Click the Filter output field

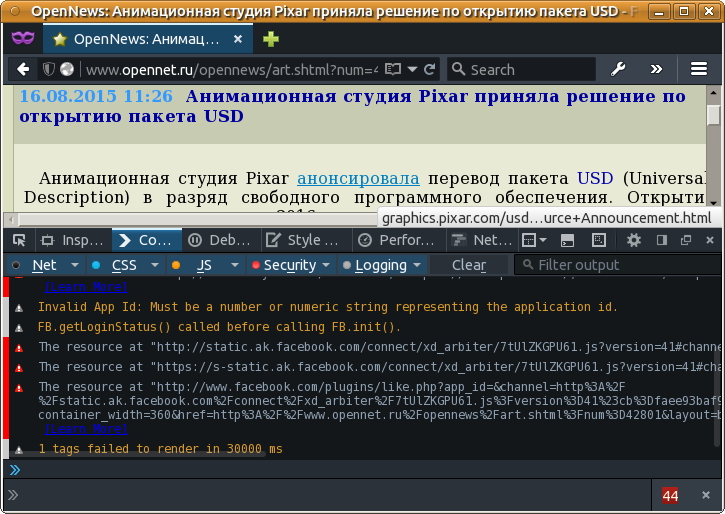618,265
